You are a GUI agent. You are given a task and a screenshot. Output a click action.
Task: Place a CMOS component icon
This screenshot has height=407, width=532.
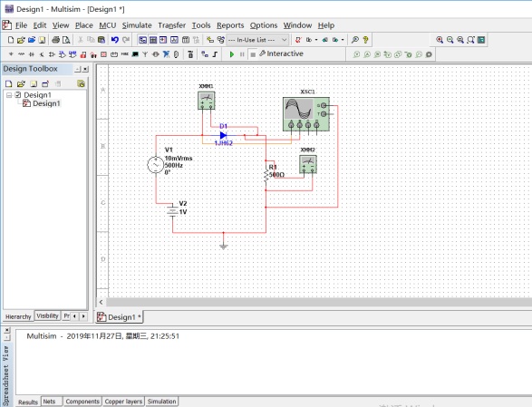(x=73, y=54)
